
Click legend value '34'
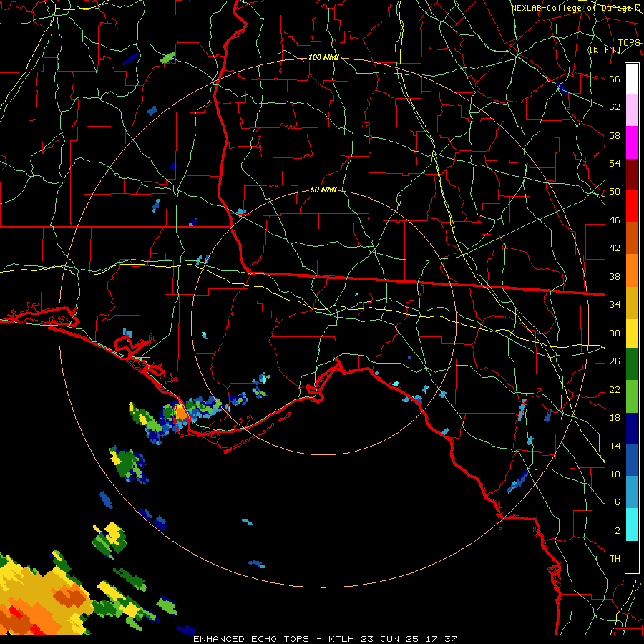[x=615, y=305]
